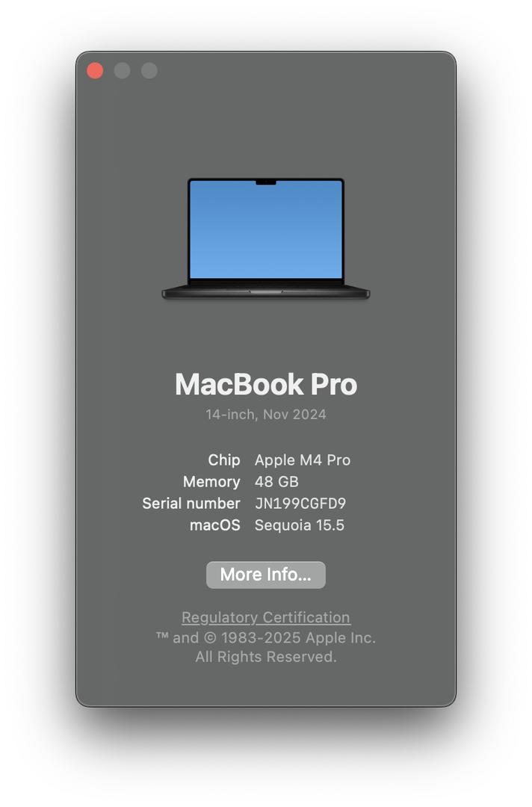
Task: Open the Regulatory Certification link
Action: click(266, 617)
